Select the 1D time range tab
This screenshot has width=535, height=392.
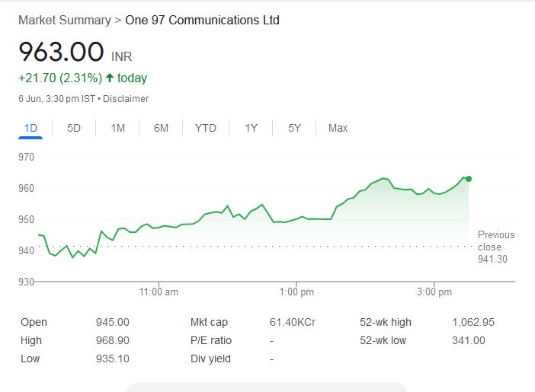click(x=30, y=128)
